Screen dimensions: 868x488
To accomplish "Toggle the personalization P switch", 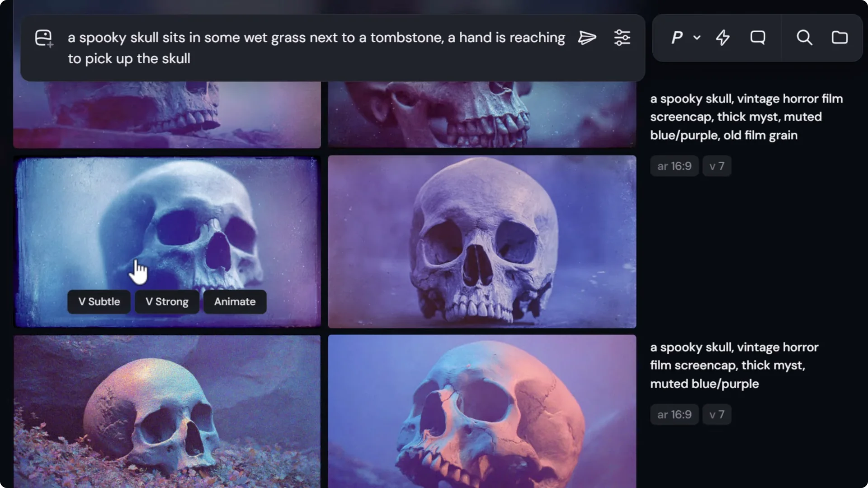I will (x=676, y=38).
